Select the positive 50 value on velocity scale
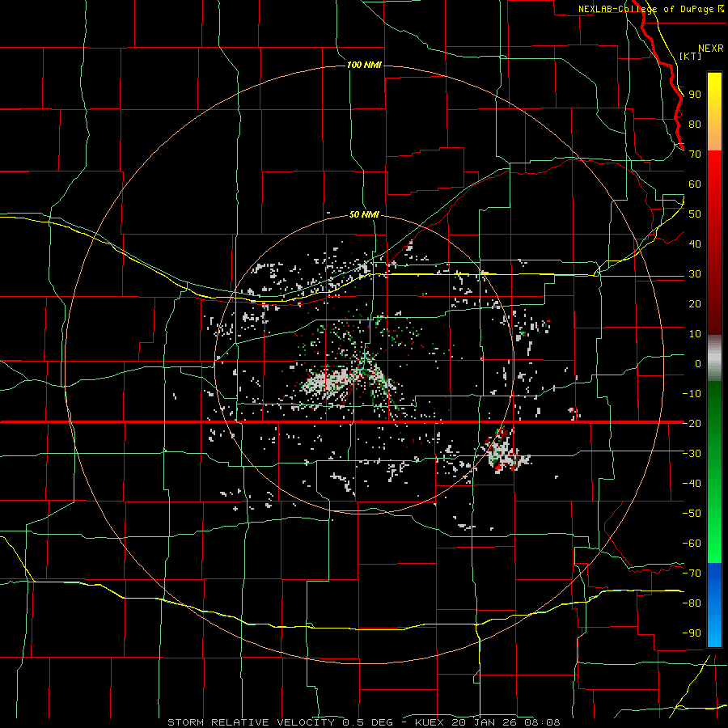This screenshot has width=728, height=728. [695, 214]
